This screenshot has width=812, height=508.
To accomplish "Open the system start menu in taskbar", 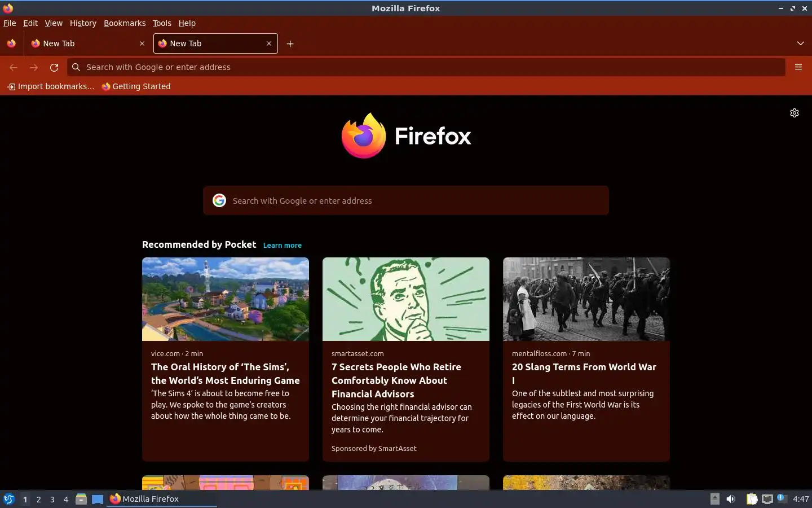I will coord(8,499).
